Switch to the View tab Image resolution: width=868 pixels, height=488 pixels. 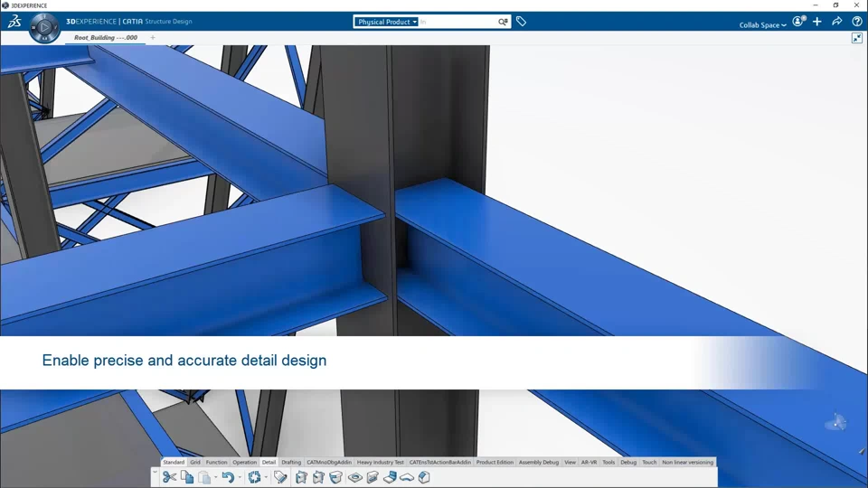(570, 462)
